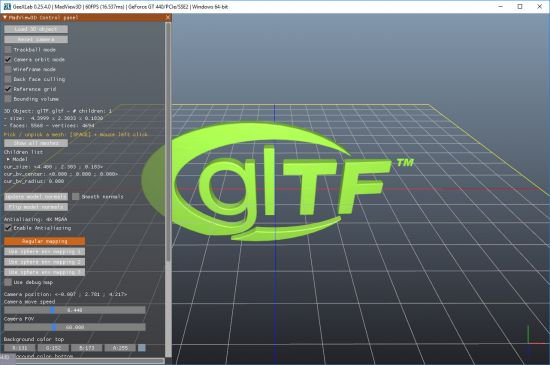Click the 'Background color top' label

[34, 339]
